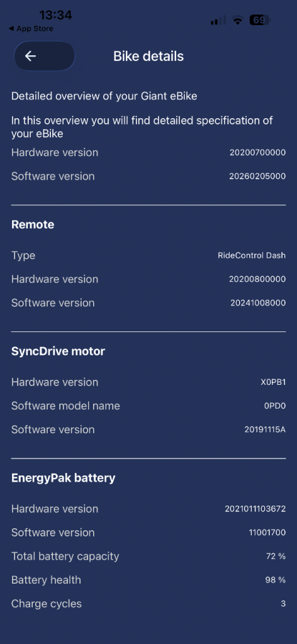Tap the Detailed overview of your Giant eBike text
297x644 pixels.
[x=104, y=96]
